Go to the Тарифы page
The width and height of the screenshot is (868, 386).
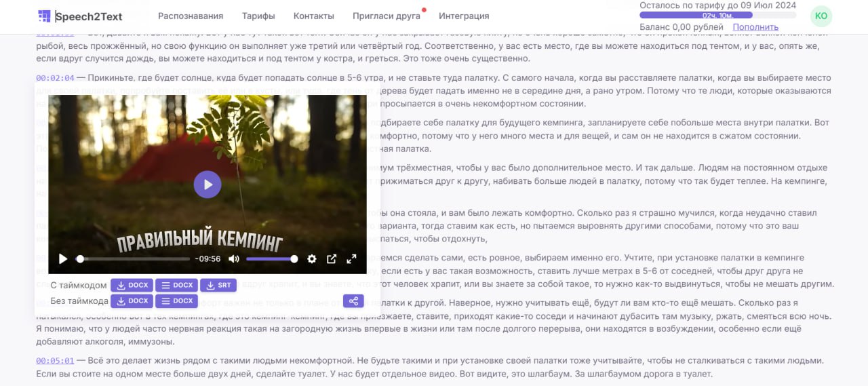coord(258,16)
